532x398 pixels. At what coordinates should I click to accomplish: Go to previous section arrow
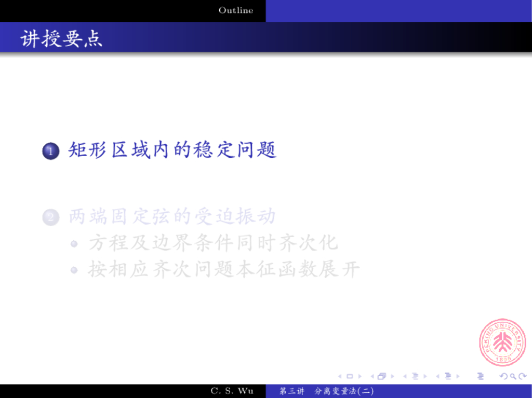point(437,376)
